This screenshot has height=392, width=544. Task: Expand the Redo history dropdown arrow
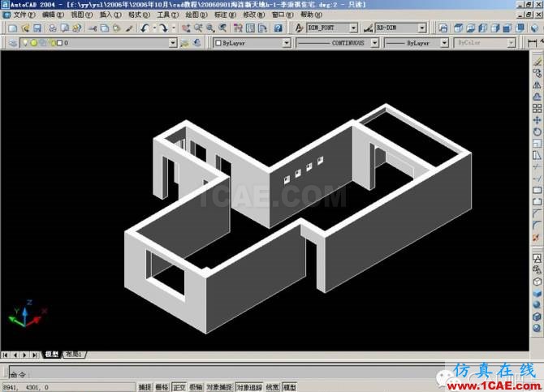tap(173, 28)
